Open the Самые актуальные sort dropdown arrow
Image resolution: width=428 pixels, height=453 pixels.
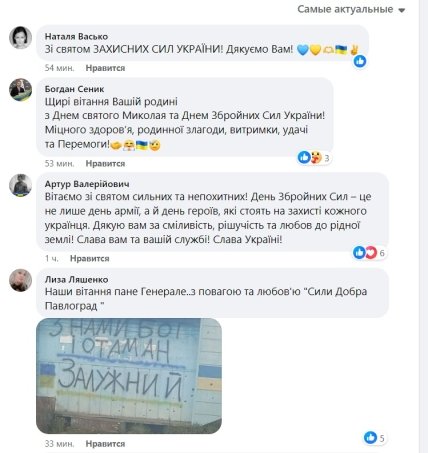(x=402, y=10)
